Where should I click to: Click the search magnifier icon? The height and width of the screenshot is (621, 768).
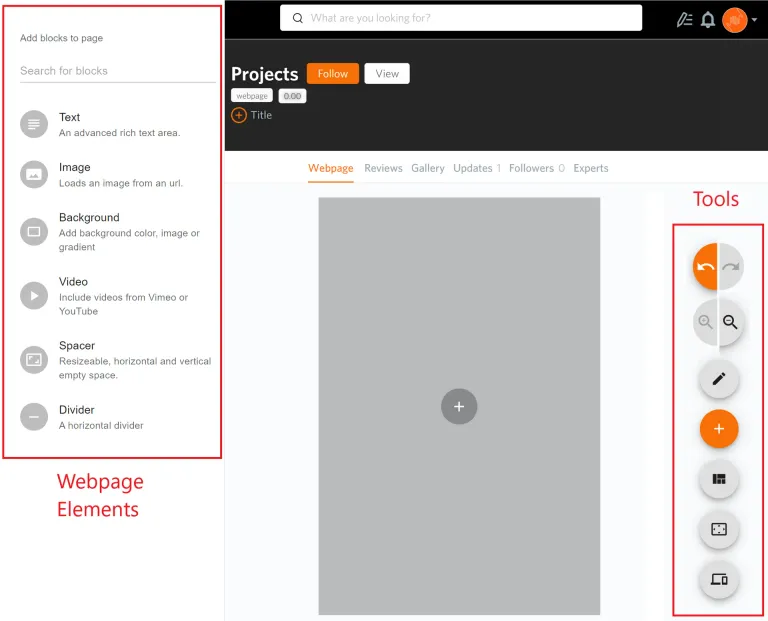297,18
